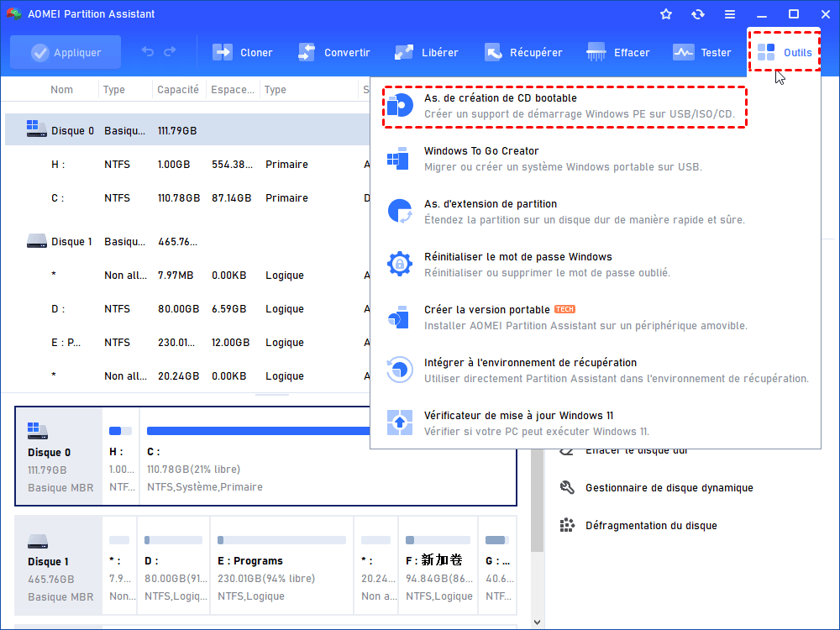
Task: Select Disque 0 row in the list
Action: tap(187, 130)
